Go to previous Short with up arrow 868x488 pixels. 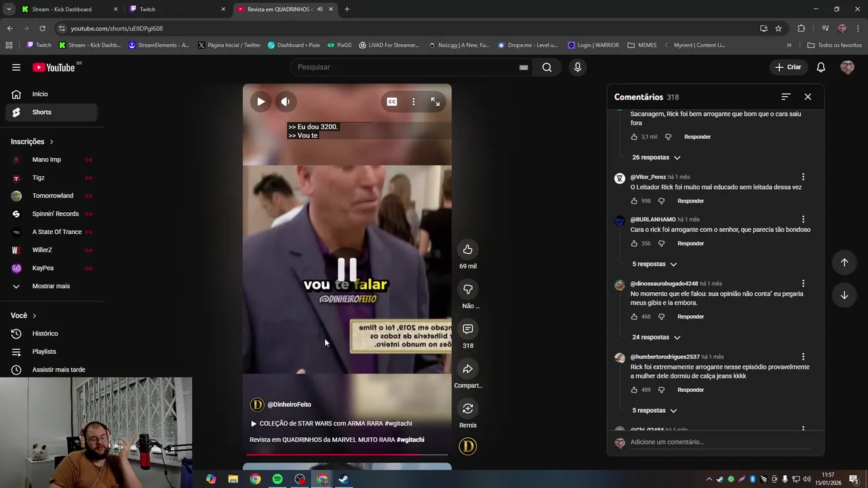(844, 262)
